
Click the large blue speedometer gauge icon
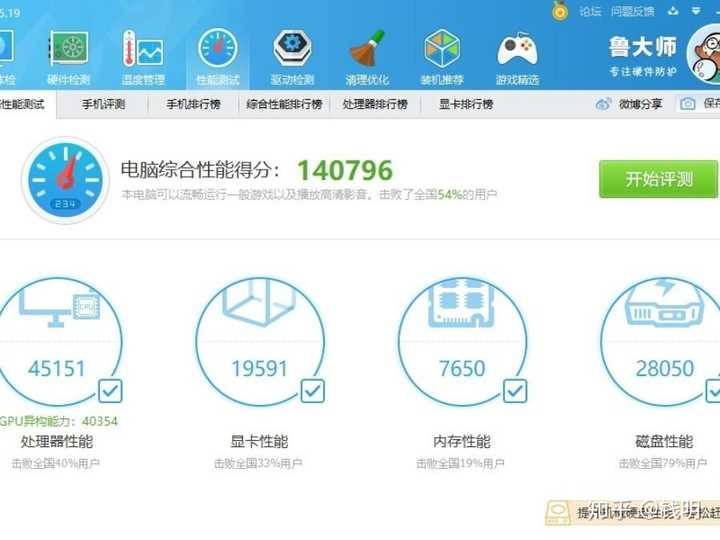tap(66, 180)
